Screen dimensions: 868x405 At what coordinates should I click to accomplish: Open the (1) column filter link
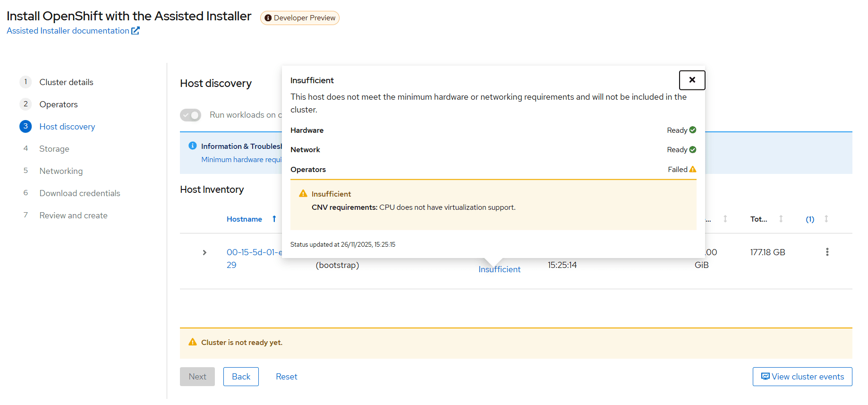coord(810,219)
